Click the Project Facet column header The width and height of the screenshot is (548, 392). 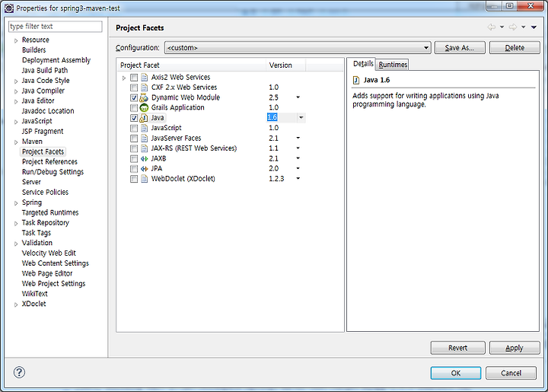191,65
